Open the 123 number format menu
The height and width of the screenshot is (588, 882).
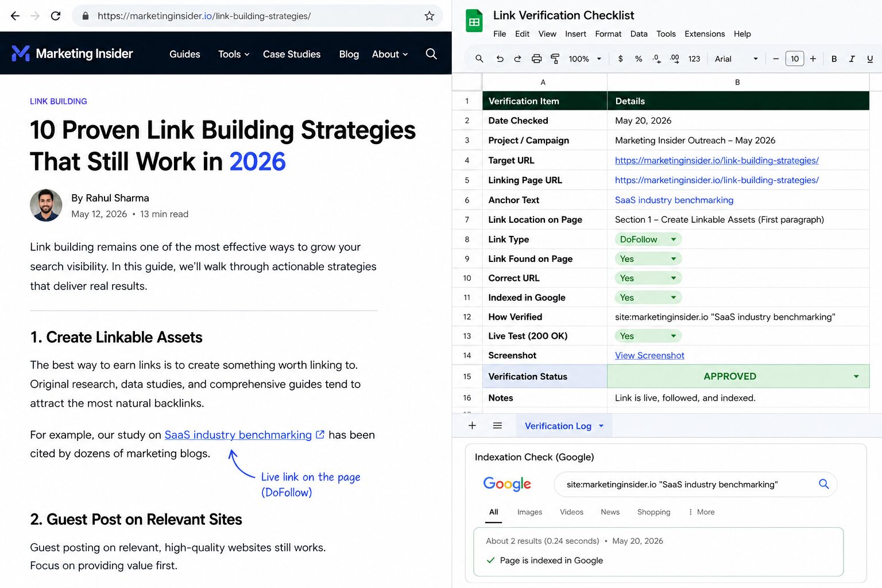[694, 59]
